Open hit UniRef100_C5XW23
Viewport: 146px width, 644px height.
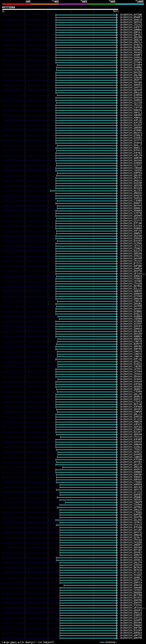(x=131, y=249)
